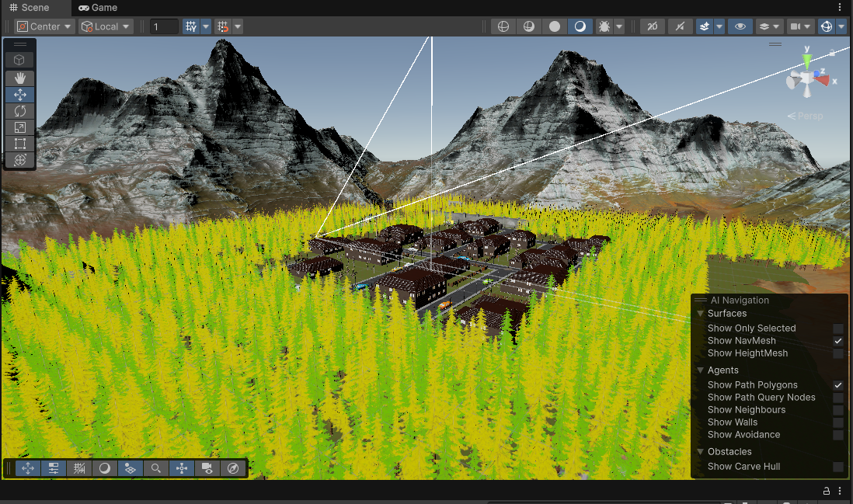Select the Scale tool
This screenshot has width=853, height=504.
[x=20, y=127]
